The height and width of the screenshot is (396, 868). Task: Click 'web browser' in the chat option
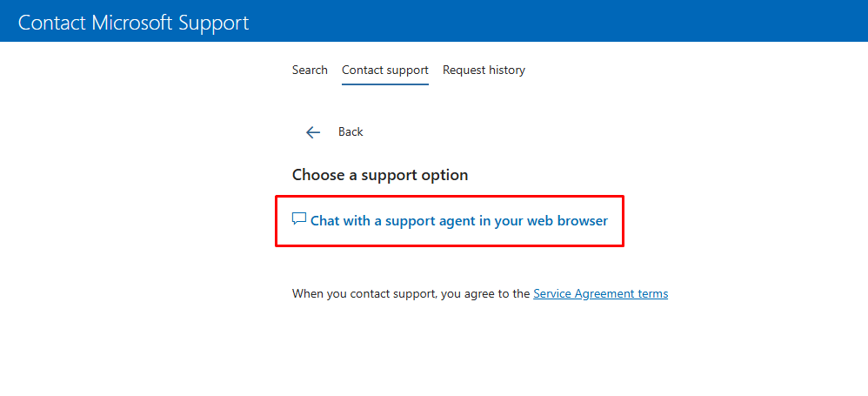coord(567,220)
